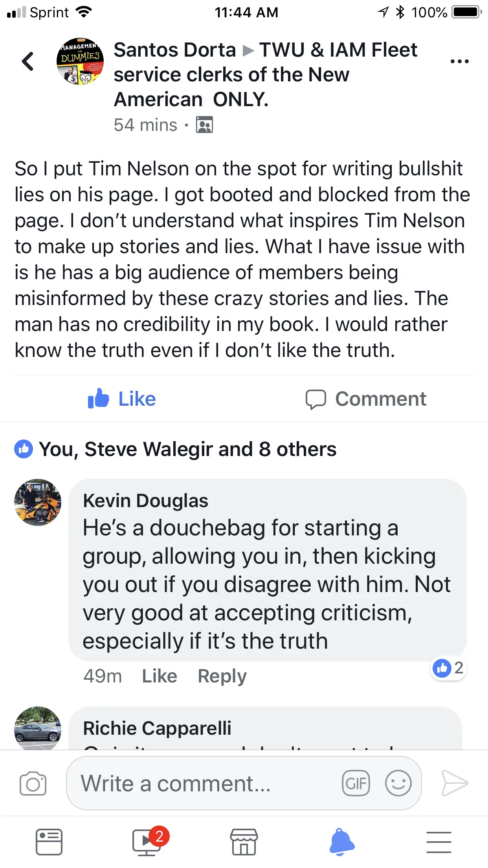
Task: Tap the send comment arrow
Action: (455, 783)
